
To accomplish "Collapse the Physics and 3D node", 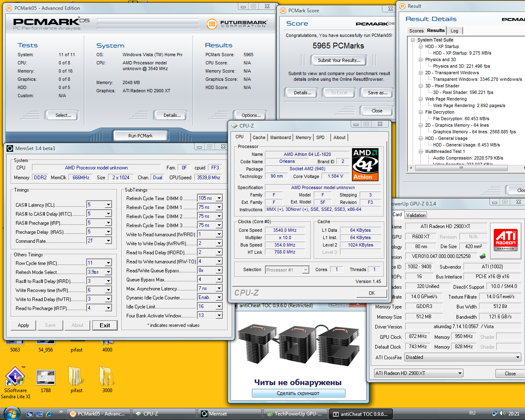I will tap(421, 59).
